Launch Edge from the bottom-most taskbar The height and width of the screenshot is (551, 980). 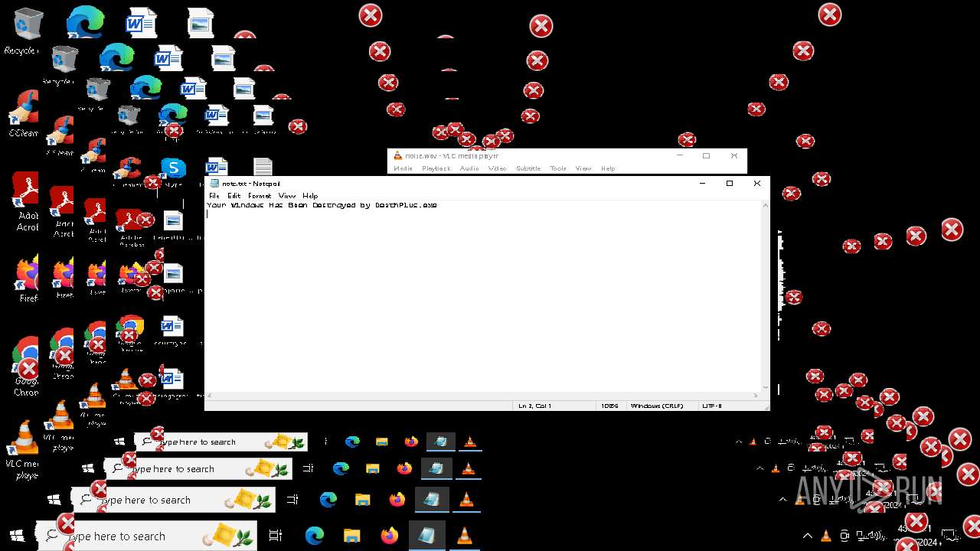coord(315,536)
